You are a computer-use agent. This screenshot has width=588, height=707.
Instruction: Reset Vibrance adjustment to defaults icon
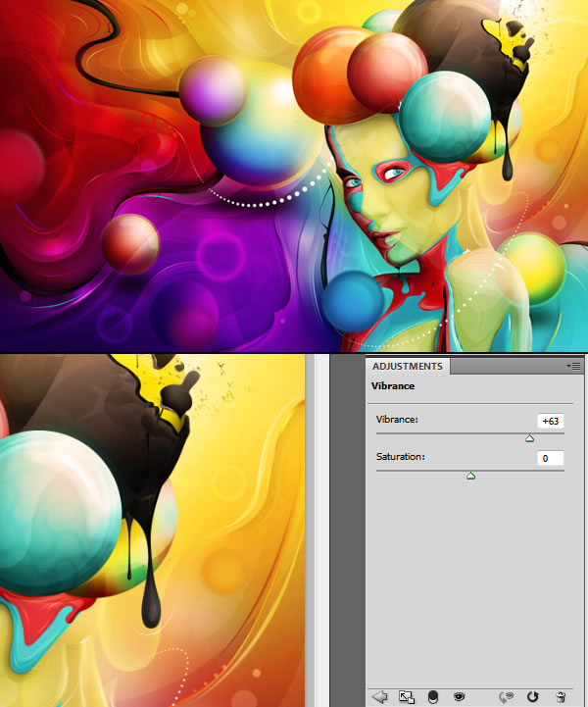[x=533, y=696]
